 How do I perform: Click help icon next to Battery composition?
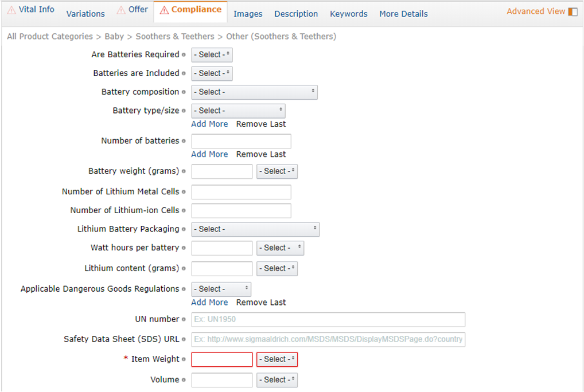pyautogui.click(x=184, y=92)
